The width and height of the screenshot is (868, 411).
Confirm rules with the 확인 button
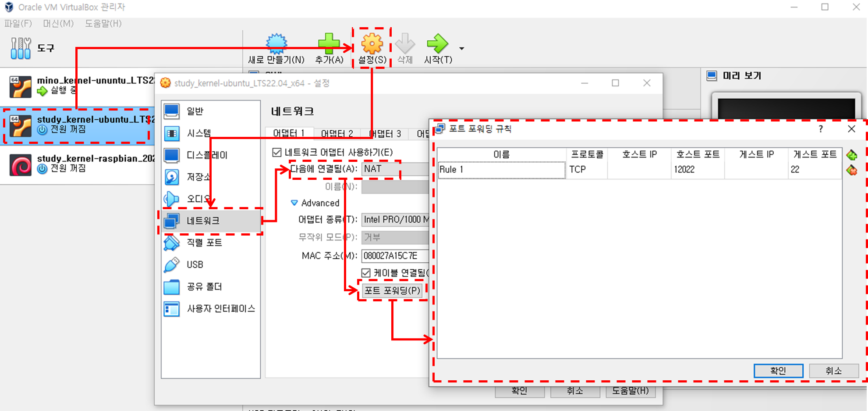(778, 371)
